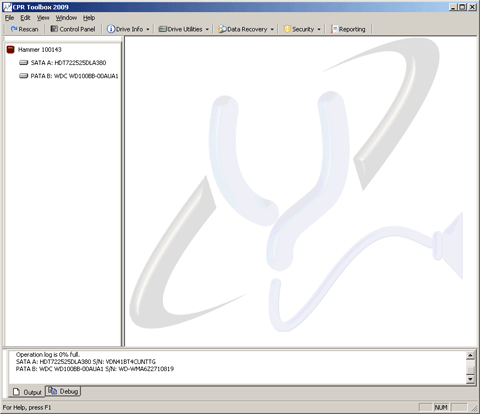This screenshot has height=414, width=480.
Task: Open the Edit menu
Action: (x=25, y=18)
